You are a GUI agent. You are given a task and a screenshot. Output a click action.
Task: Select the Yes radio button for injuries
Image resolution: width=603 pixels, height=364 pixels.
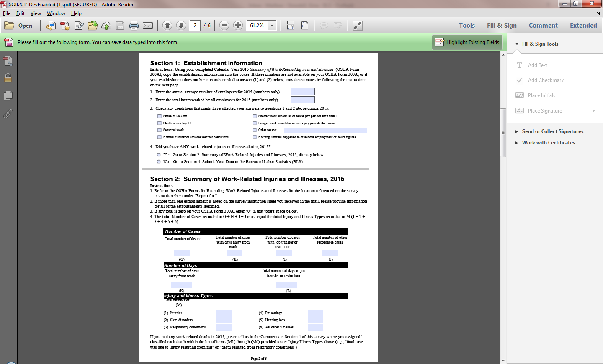[x=159, y=155]
